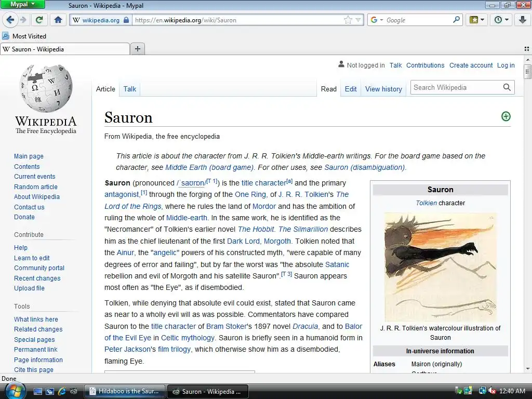This screenshot has width=532, height=399.
Task: Open the View history tab
Action: coord(383,89)
